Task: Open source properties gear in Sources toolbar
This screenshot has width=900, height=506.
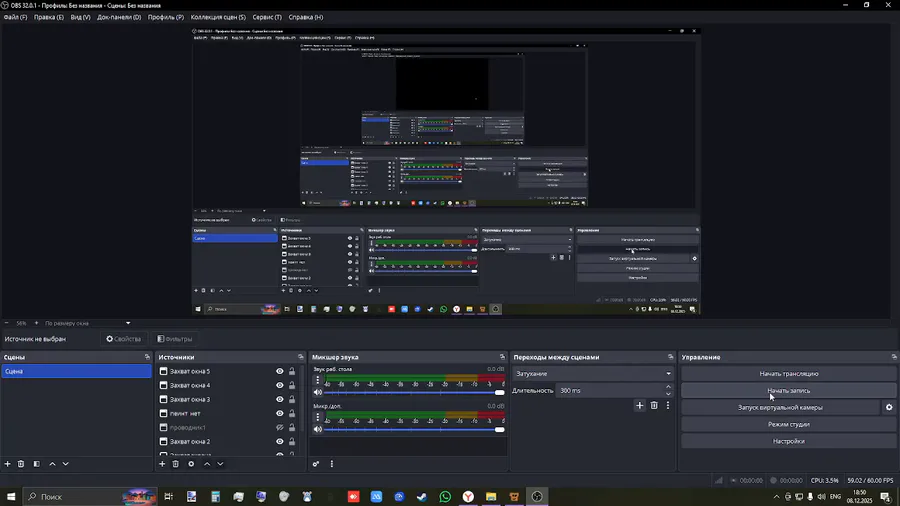Action: (191, 464)
